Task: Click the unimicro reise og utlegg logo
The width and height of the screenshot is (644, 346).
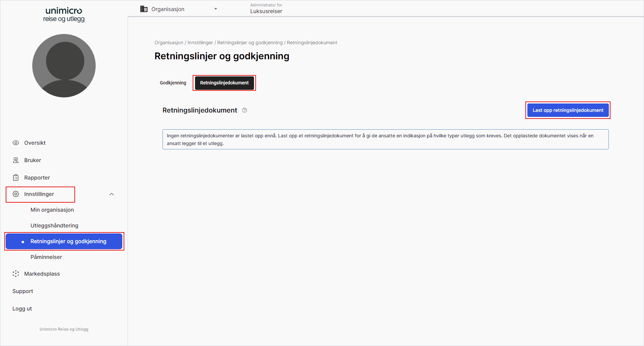Action: click(x=64, y=15)
